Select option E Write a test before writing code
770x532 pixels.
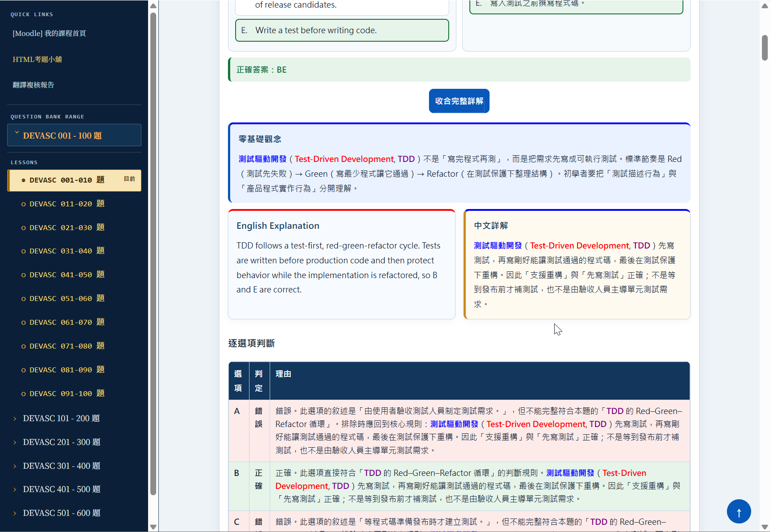tap(342, 30)
